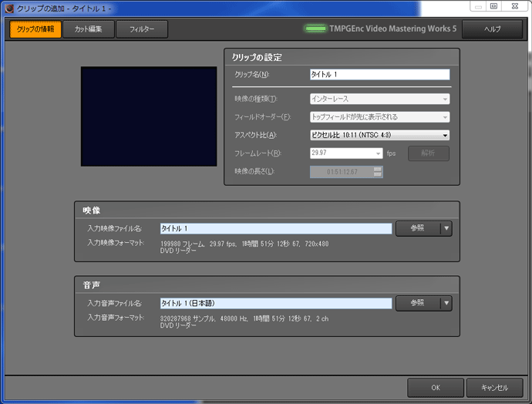Open the フィルター tab

coord(142,29)
